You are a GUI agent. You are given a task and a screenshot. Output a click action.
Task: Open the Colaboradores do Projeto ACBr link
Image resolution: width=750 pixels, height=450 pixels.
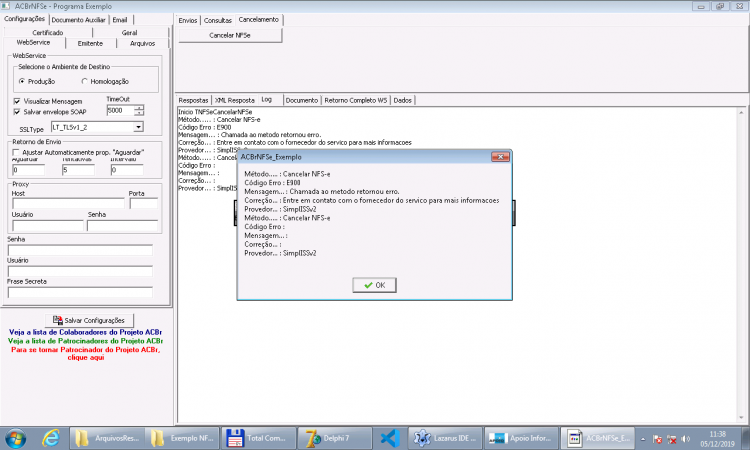coord(86,332)
